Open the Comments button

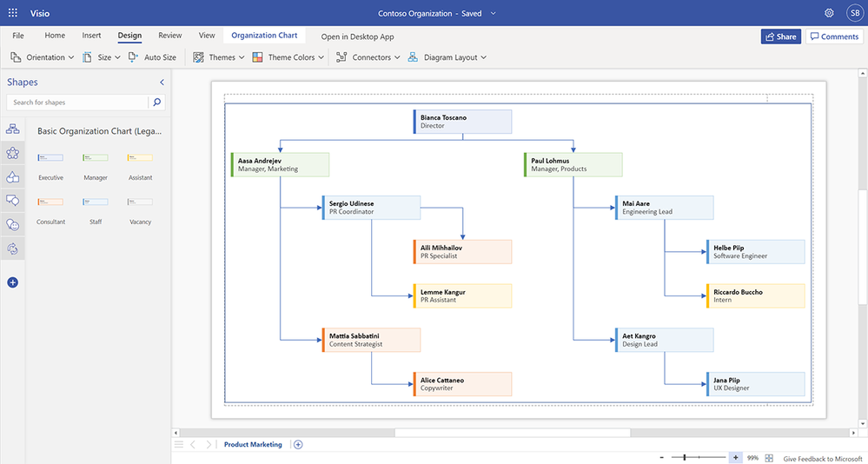tap(834, 36)
